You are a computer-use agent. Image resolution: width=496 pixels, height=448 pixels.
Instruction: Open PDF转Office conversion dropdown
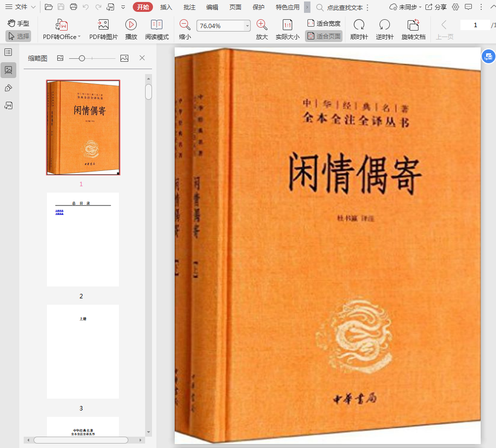click(61, 30)
